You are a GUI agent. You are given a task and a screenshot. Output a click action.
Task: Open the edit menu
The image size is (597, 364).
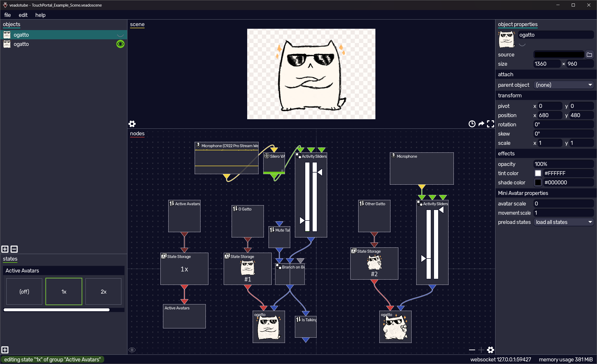pyautogui.click(x=23, y=15)
